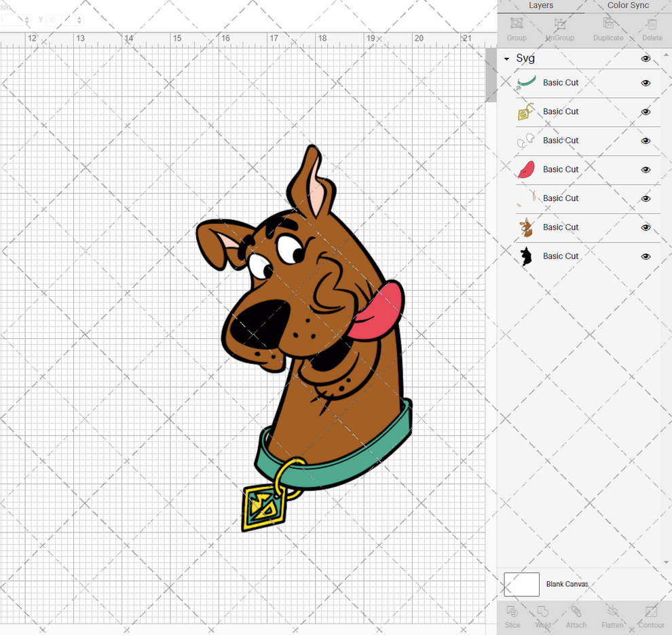The height and width of the screenshot is (635, 672).
Task: Click the UnGroup icon
Action: (x=559, y=27)
